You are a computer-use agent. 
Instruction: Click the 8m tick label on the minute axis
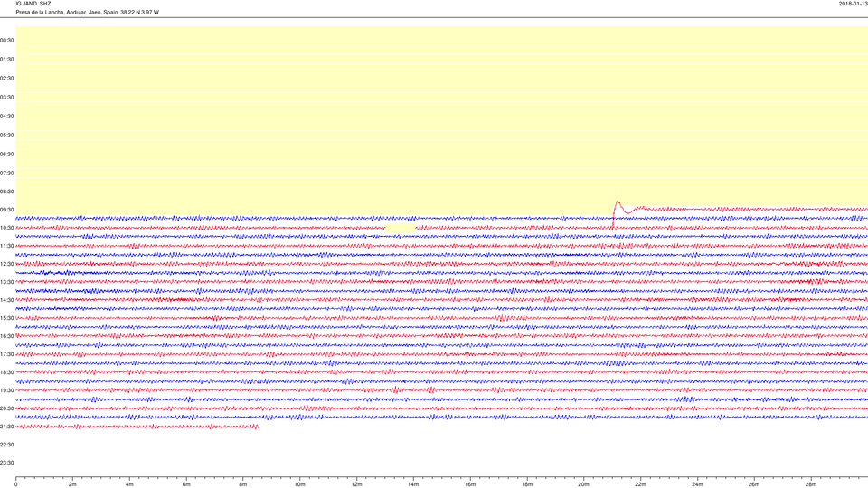coord(243,484)
